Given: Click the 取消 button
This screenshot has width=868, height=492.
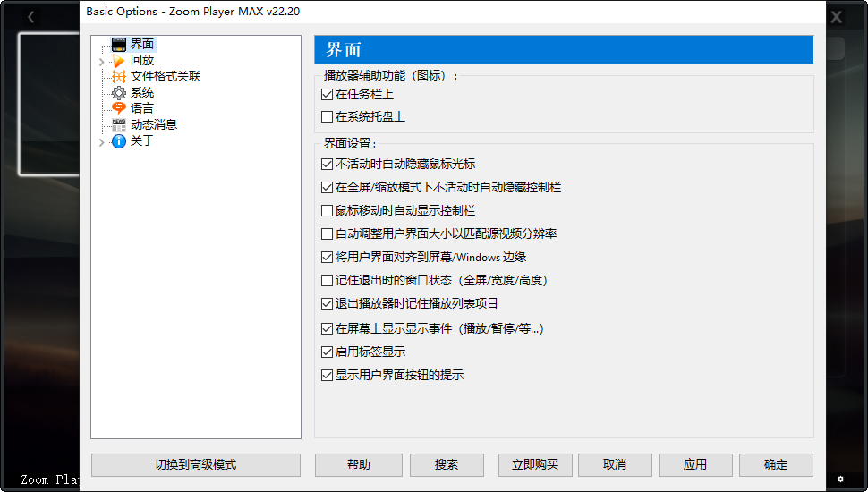Looking at the screenshot, I should coord(615,465).
